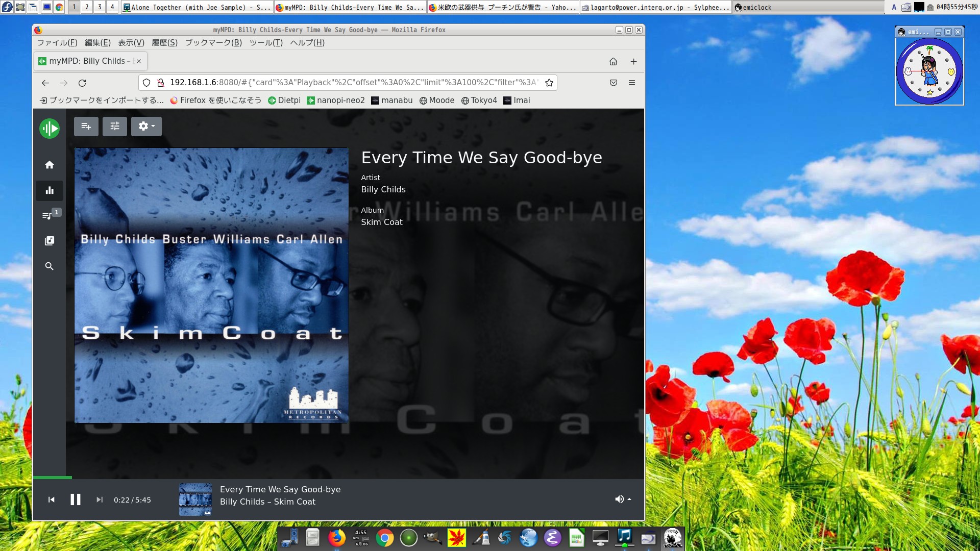Image resolution: width=980 pixels, height=551 pixels.
Task: Pause the currently playing song
Action: click(x=76, y=500)
